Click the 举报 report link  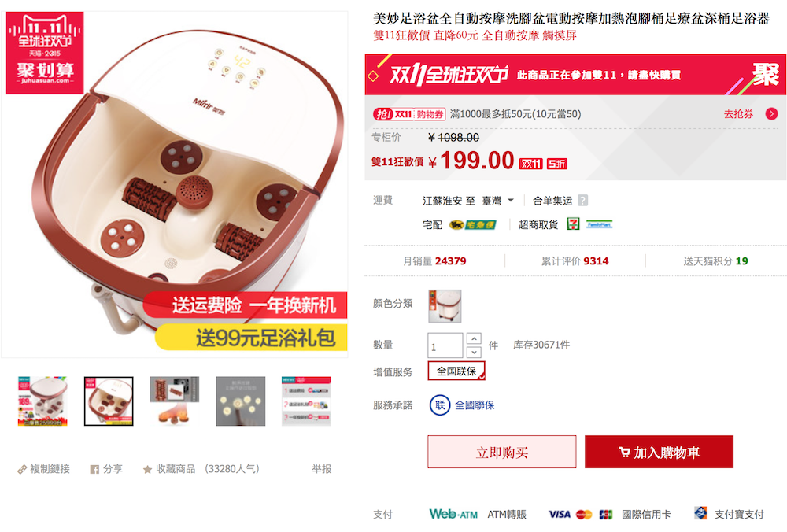(x=321, y=469)
